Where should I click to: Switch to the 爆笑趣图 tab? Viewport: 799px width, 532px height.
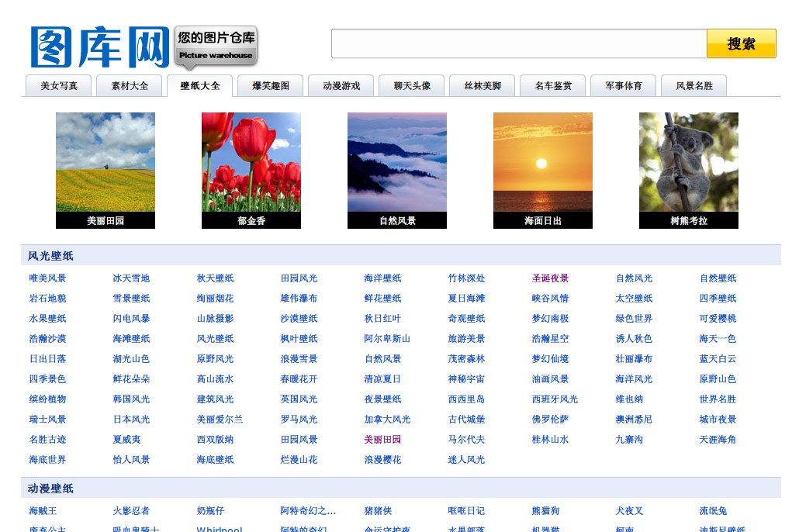[x=271, y=85]
